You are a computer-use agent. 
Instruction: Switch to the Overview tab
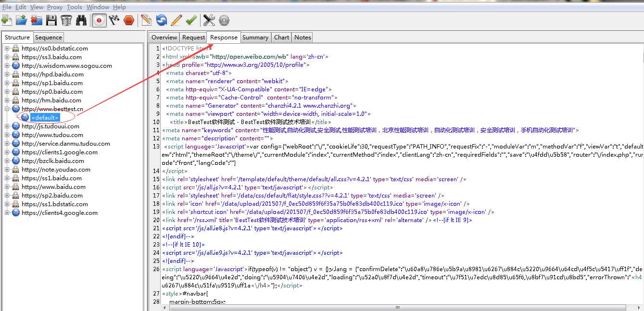164,37
